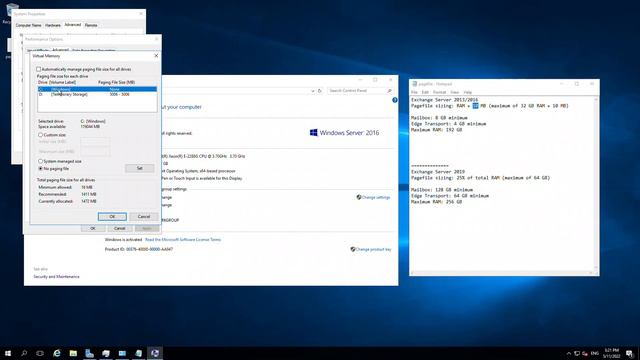Click the Notepad title bar document icon

tap(414, 84)
